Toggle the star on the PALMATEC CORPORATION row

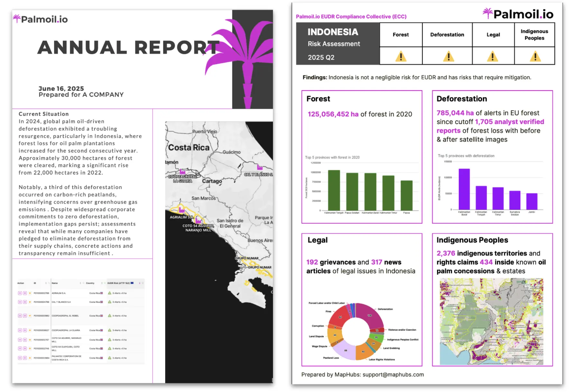(x=30, y=358)
